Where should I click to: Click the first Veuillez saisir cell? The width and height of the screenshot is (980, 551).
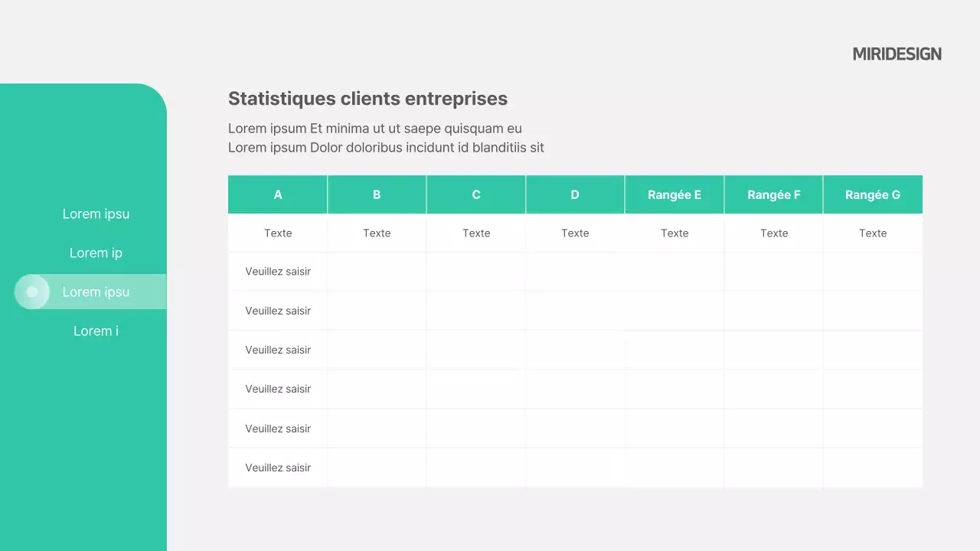pos(278,271)
